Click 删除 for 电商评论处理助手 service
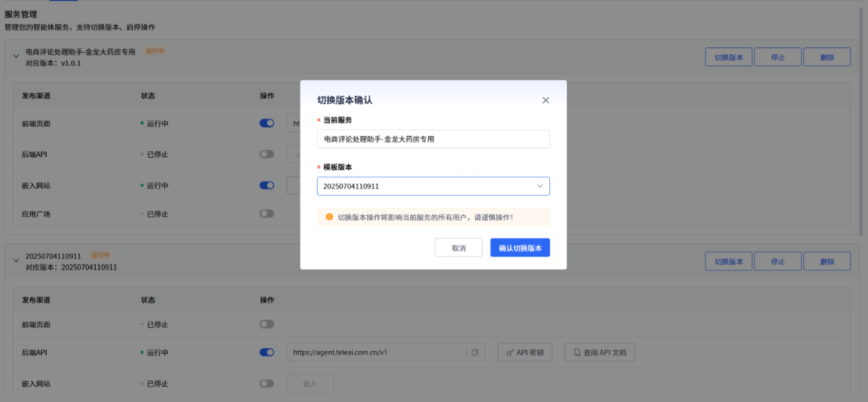Image resolution: width=868 pixels, height=402 pixels. pos(827,57)
